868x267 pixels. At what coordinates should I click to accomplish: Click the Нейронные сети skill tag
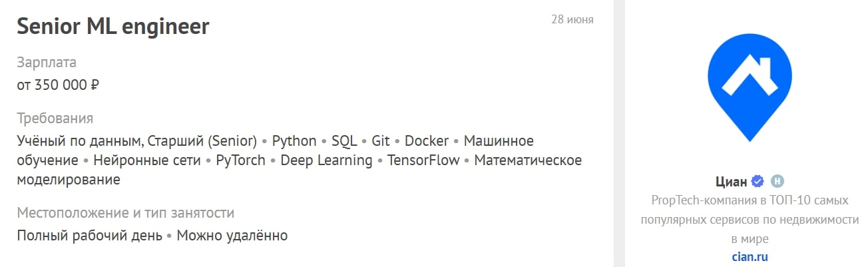(x=147, y=160)
